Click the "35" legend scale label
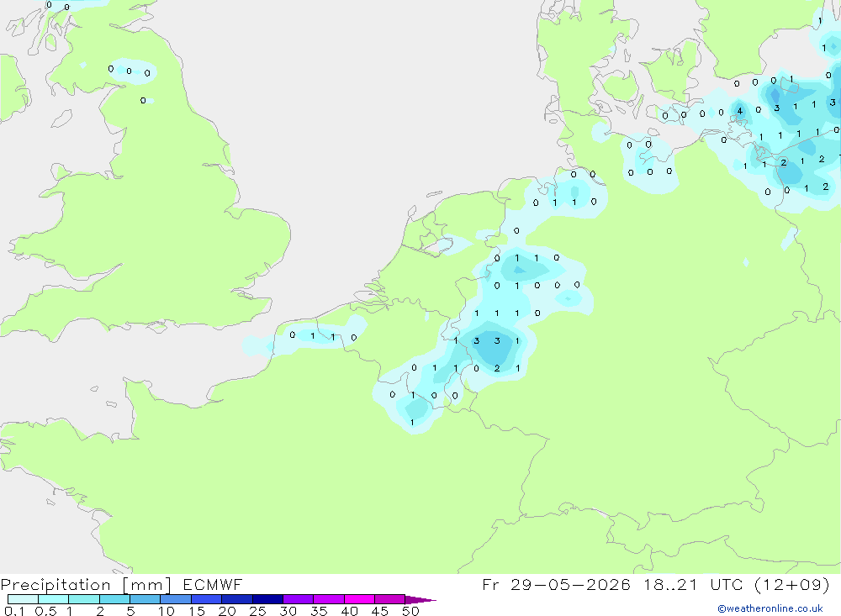841x616 pixels. [x=319, y=611]
